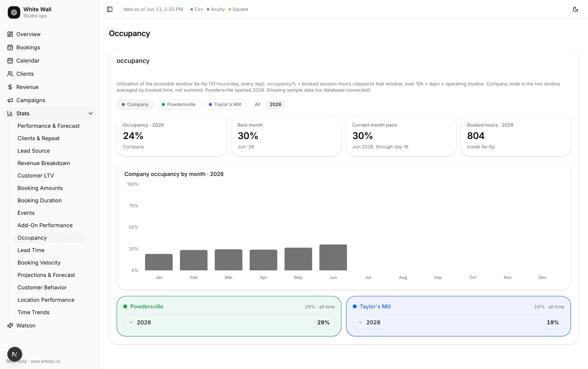Screen dimensions: 588x369
Task: Open Add-On Performance page
Action: tap(45, 225)
